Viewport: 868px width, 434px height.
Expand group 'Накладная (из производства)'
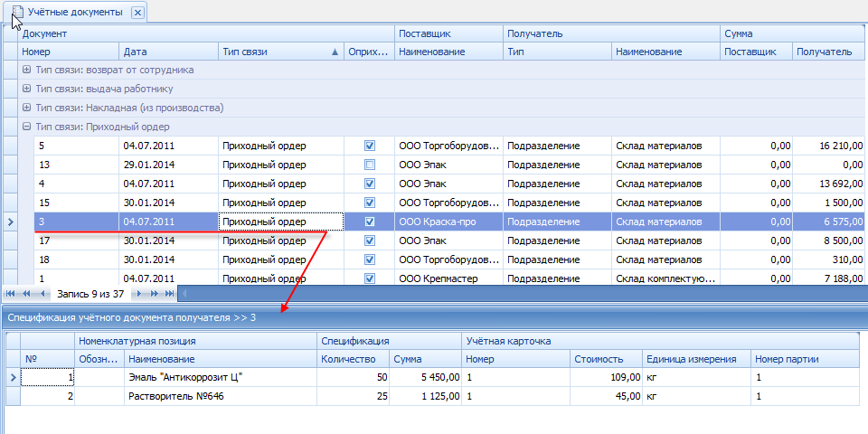[26, 108]
